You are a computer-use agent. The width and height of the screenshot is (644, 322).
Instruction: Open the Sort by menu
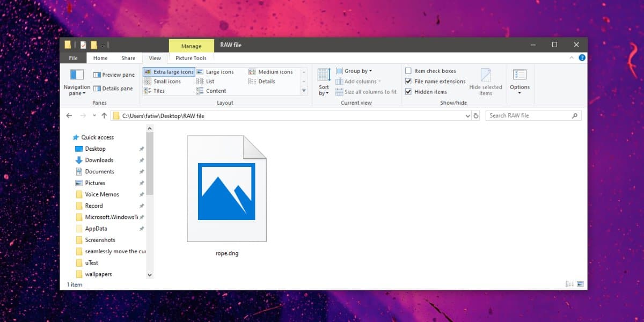[324, 82]
